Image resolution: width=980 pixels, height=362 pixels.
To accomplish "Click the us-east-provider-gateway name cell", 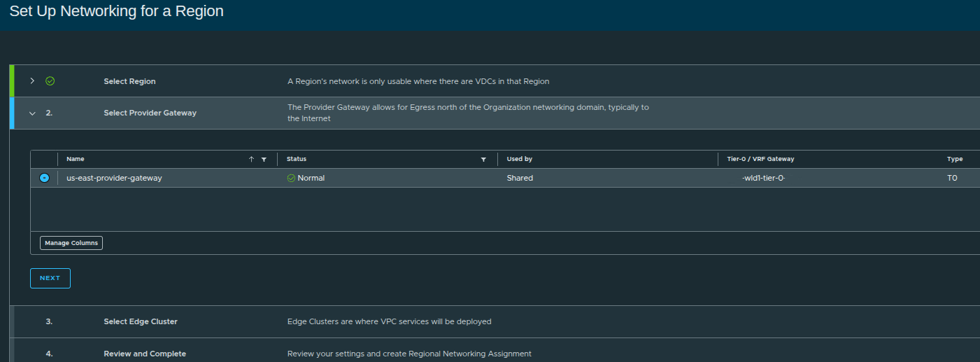I will tap(114, 179).
